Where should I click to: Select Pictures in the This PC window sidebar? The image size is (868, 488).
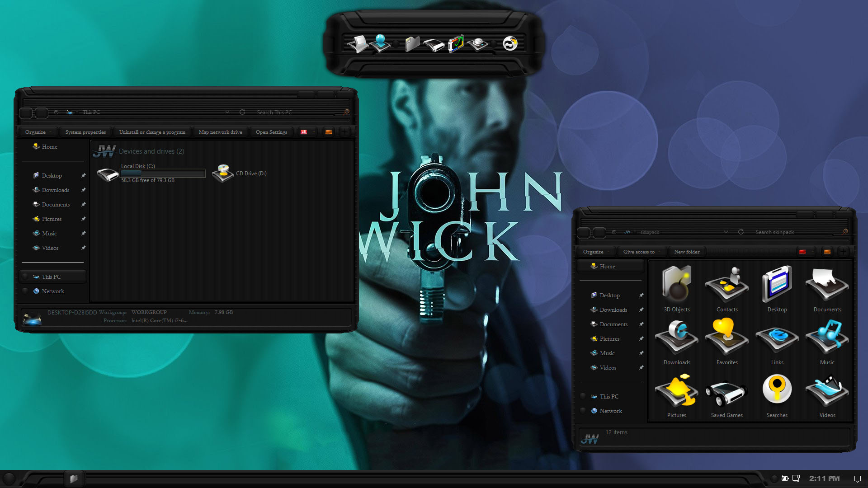coord(52,219)
